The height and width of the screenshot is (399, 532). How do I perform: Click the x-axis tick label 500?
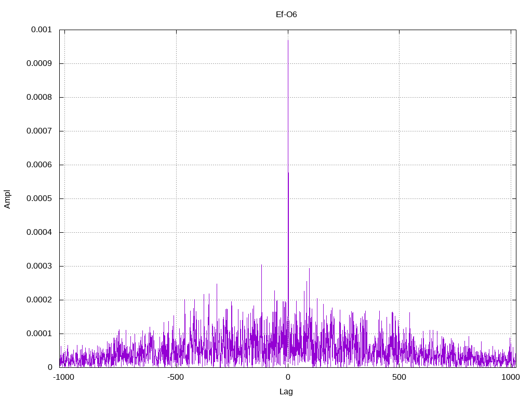tap(399, 377)
